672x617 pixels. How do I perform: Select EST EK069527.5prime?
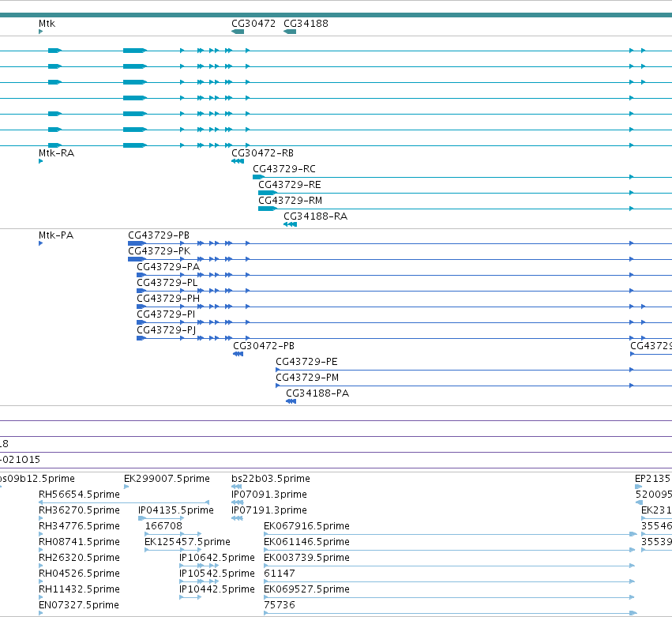[306, 590]
